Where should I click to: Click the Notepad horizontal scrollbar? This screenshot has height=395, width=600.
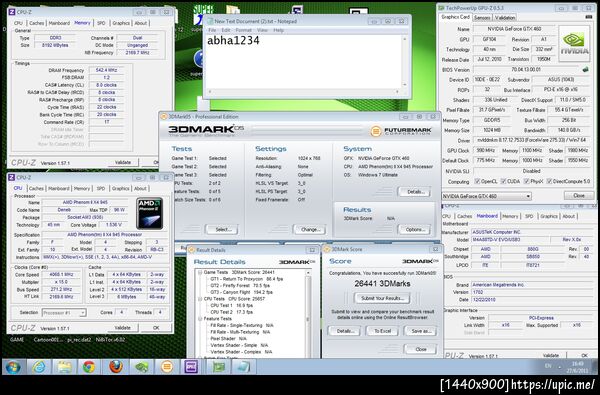pos(303,91)
